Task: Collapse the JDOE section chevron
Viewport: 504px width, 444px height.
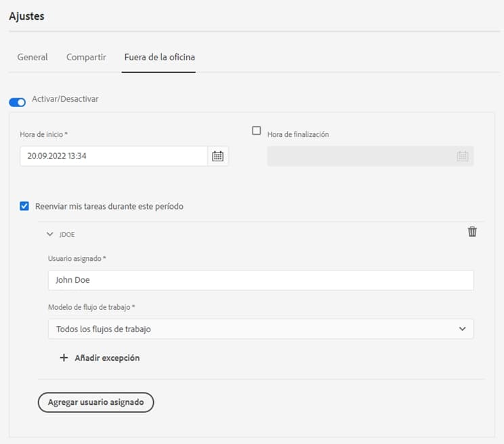Action: [x=49, y=234]
